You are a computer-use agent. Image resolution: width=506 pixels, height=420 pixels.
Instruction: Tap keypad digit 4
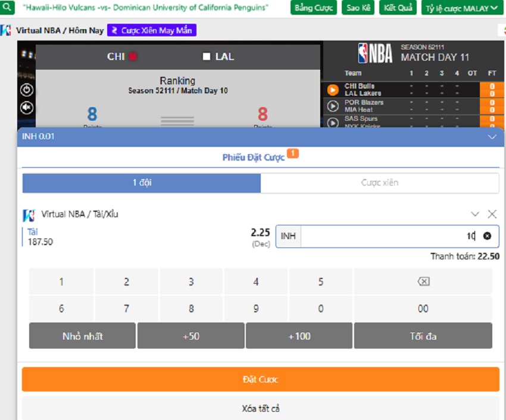[256, 281]
